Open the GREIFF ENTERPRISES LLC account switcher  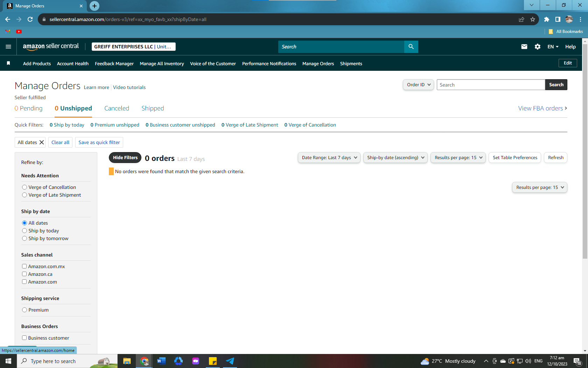pyautogui.click(x=134, y=47)
